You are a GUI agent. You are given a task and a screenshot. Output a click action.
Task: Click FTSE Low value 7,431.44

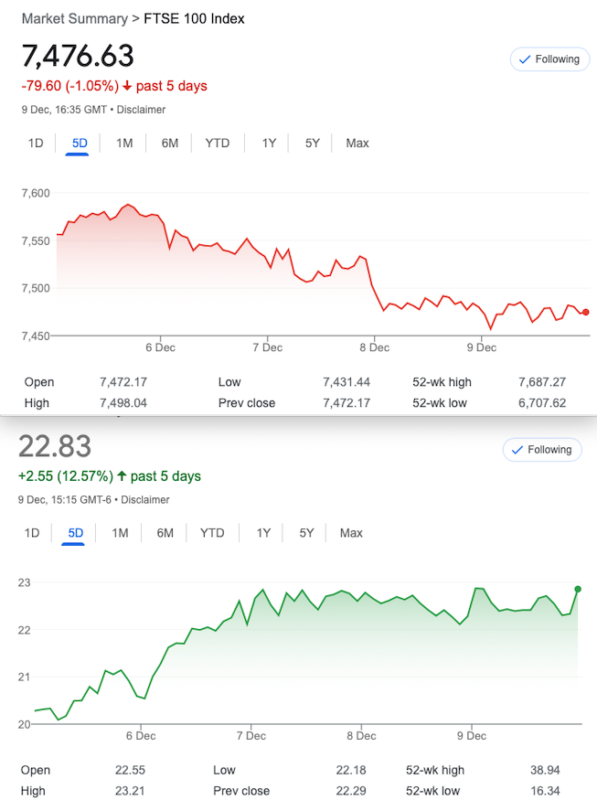346,382
